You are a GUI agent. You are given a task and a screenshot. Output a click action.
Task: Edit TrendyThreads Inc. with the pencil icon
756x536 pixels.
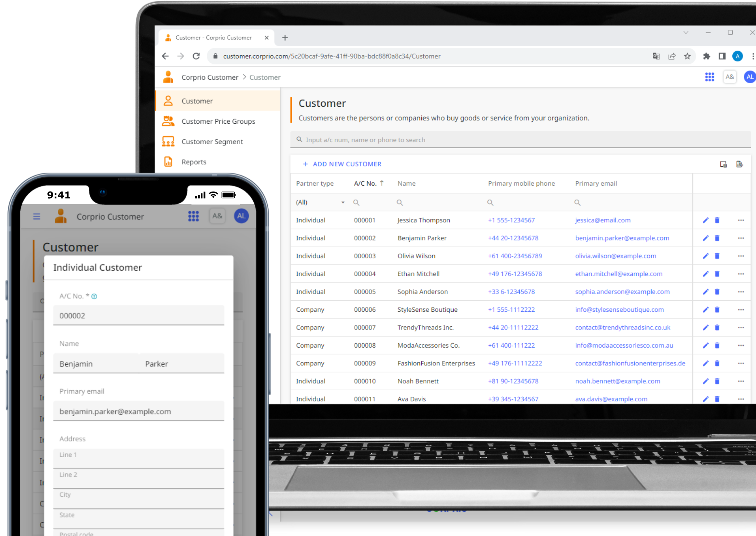(706, 328)
